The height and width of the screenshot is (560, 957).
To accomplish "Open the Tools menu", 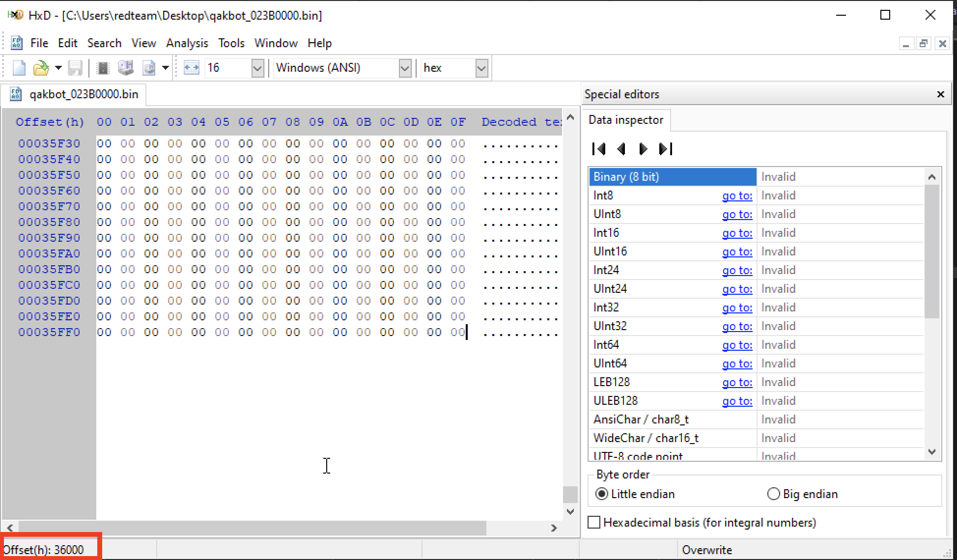I will 231,43.
